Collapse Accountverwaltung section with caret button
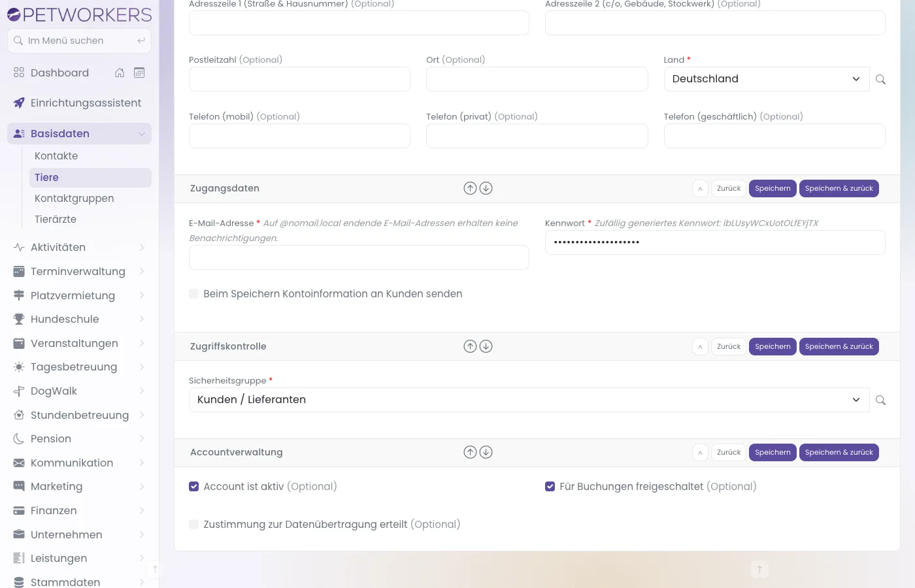Viewport: 915px width, 588px height. tap(700, 452)
